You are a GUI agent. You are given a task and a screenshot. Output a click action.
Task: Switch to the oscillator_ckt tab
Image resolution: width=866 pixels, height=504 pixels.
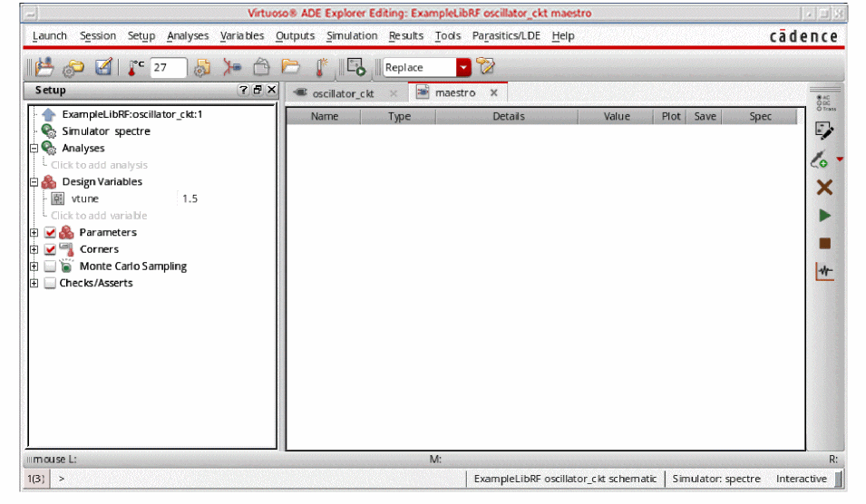[343, 93]
